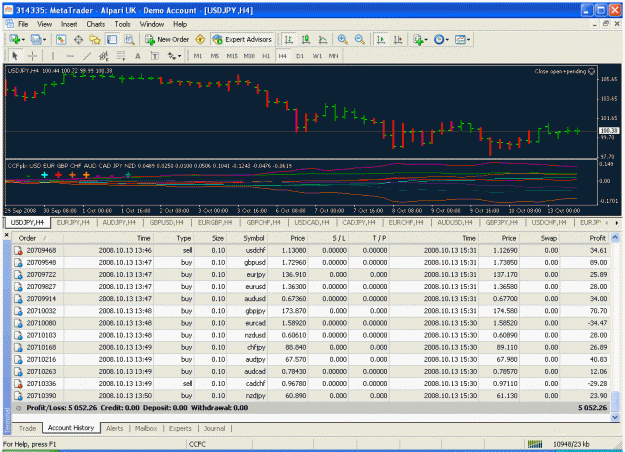Viewport: 625px width, 452px height.
Task: Select the equidistant channel tool
Action: point(104,56)
